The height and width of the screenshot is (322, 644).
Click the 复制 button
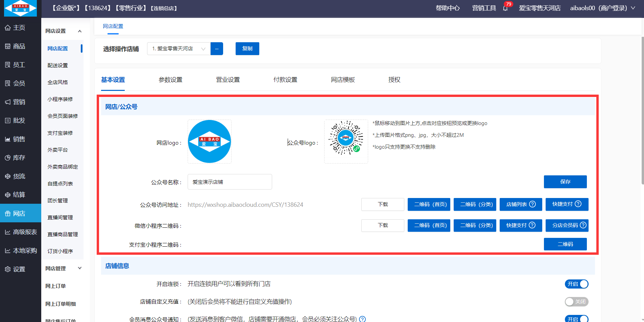point(247,49)
